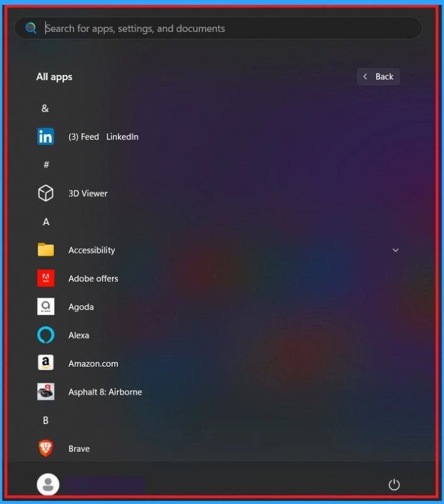Launch 3D Viewer cube icon

46,193
